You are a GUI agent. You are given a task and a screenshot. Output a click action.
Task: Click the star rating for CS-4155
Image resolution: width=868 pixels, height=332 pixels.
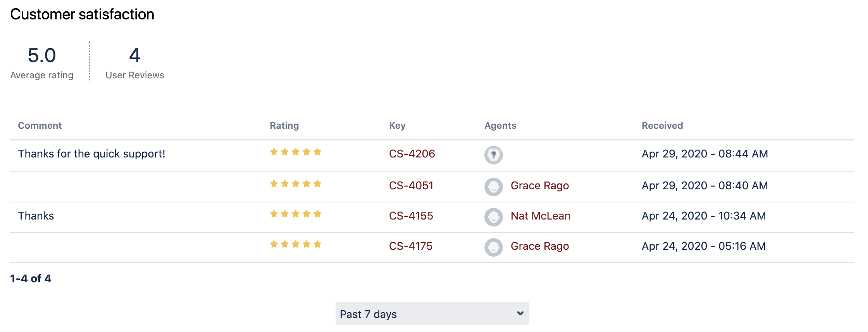pyautogui.click(x=296, y=214)
